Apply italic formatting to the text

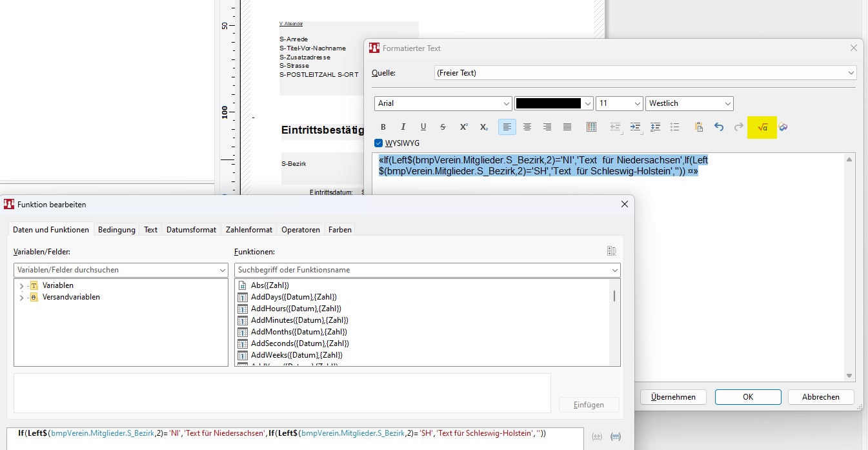(x=403, y=127)
